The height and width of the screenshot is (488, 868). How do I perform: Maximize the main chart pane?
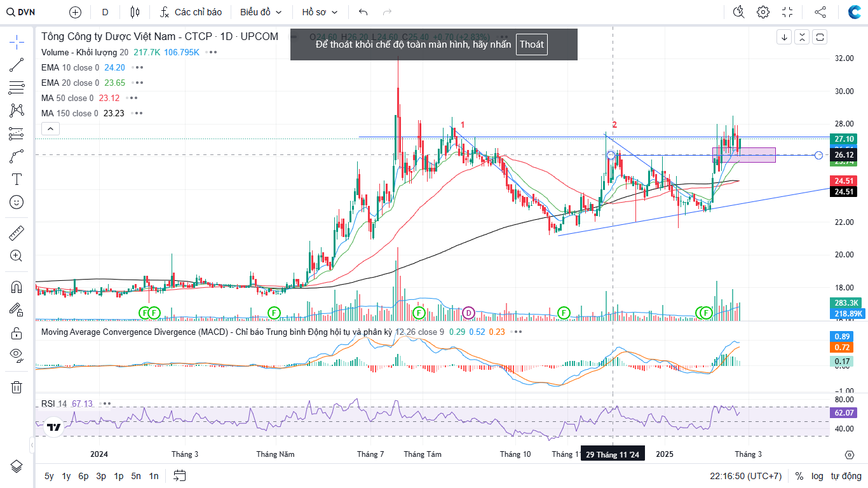click(x=820, y=37)
